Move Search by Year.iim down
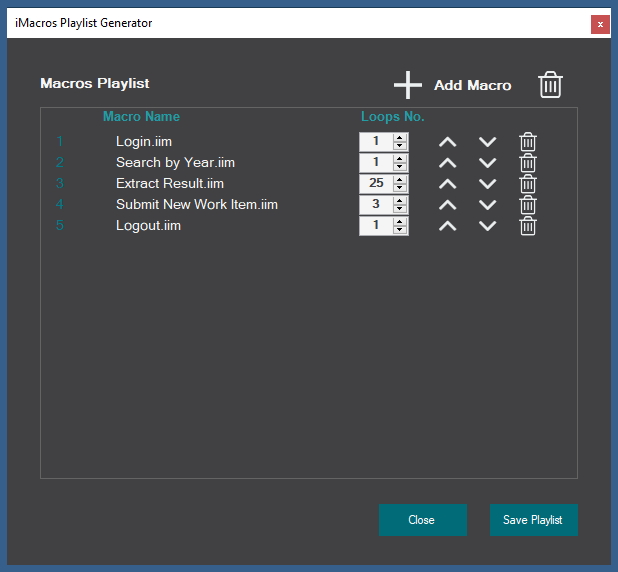The width and height of the screenshot is (618, 572). point(488,163)
